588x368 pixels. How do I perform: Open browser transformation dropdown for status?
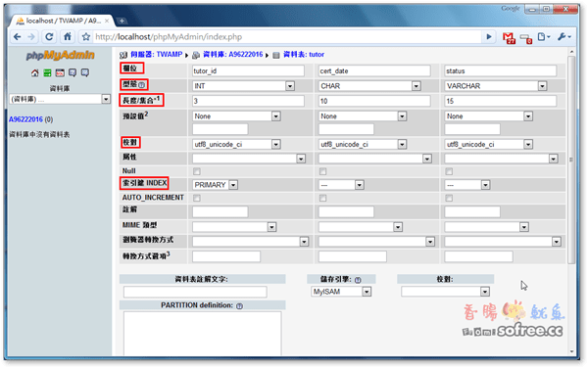pyautogui.click(x=503, y=242)
